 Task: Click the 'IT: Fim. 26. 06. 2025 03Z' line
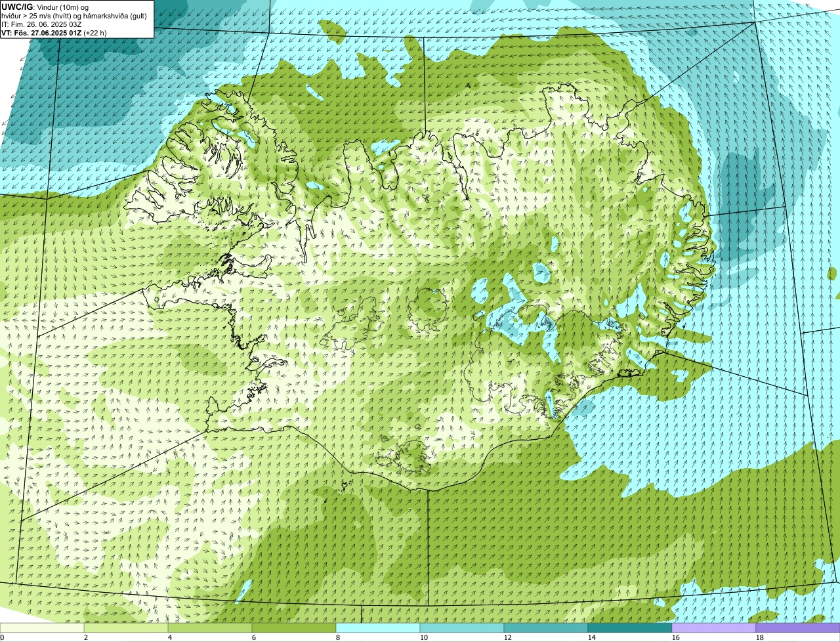(x=41, y=24)
